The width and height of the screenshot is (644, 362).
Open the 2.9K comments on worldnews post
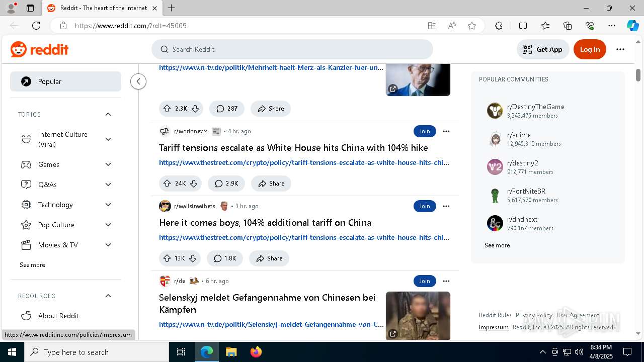(x=226, y=184)
